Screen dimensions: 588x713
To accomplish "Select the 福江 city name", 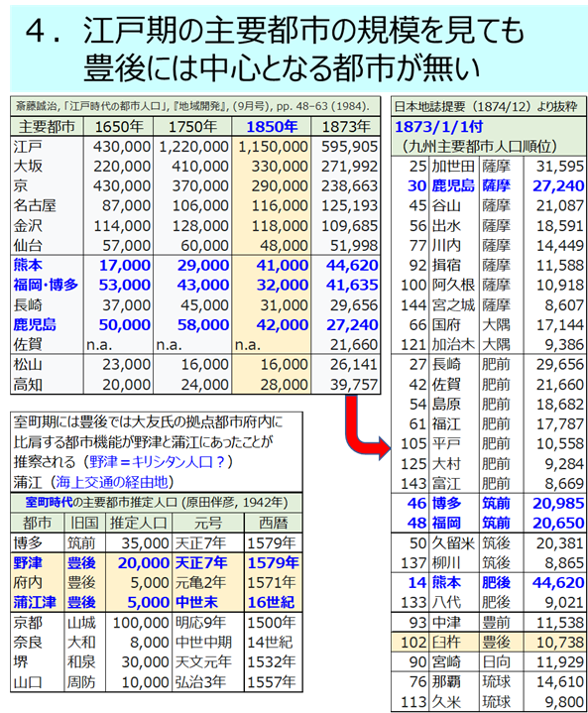I will [x=446, y=424].
